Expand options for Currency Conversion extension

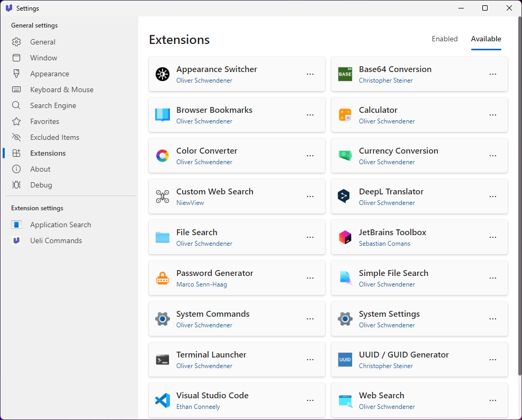point(493,156)
